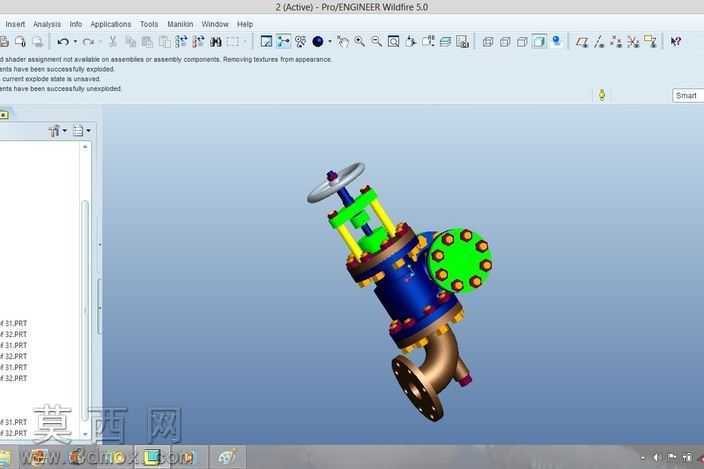
Task: Refit the model to screen
Action: coord(394,42)
